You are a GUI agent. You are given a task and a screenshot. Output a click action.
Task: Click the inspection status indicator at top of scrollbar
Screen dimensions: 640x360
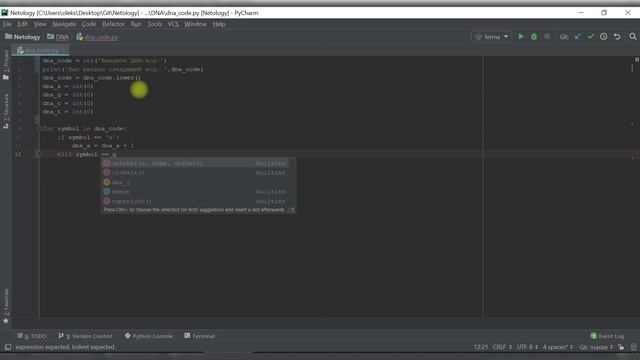636,60
